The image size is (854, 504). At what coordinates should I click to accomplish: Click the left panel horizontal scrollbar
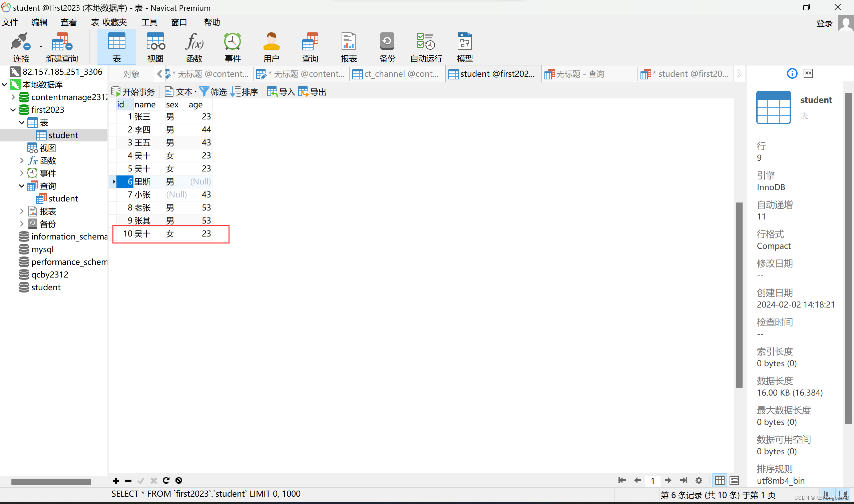[51, 481]
